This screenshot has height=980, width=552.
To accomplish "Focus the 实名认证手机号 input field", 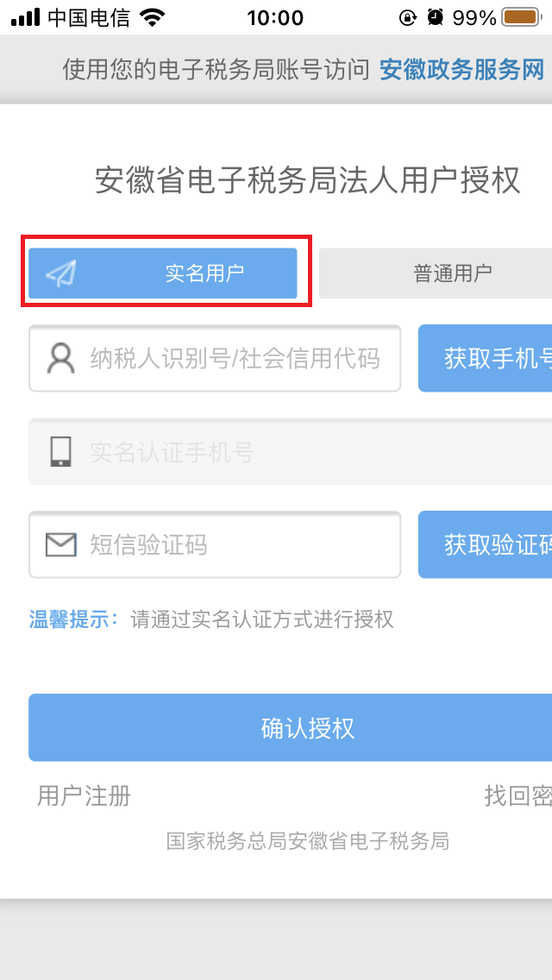I will 290,451.
